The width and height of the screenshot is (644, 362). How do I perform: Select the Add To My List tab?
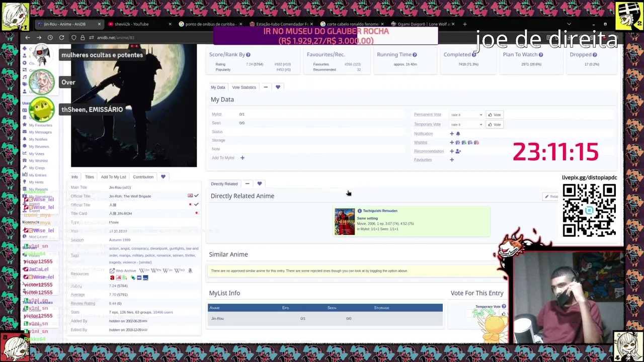tap(113, 177)
